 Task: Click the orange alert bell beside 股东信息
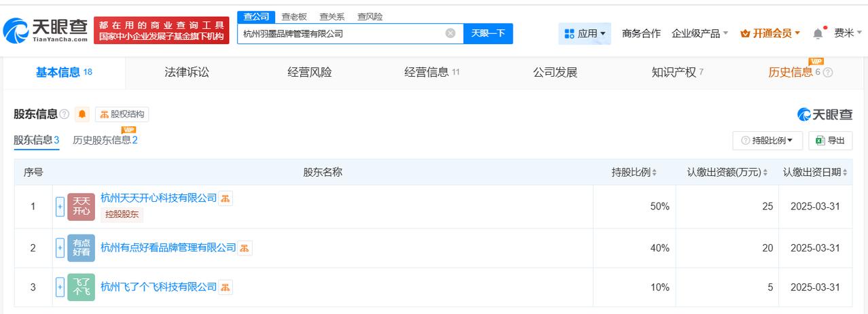click(82, 114)
